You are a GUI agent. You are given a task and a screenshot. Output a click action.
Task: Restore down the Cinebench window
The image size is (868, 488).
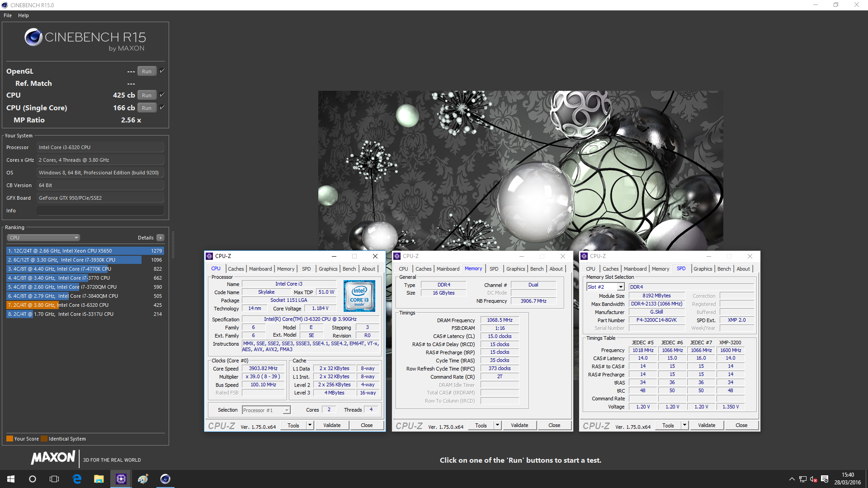836,5
